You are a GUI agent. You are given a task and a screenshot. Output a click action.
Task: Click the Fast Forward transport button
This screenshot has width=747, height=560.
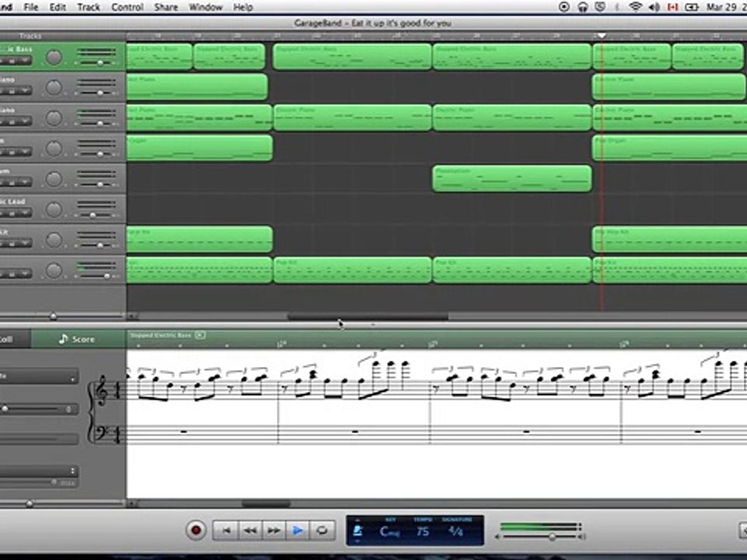[x=274, y=530]
